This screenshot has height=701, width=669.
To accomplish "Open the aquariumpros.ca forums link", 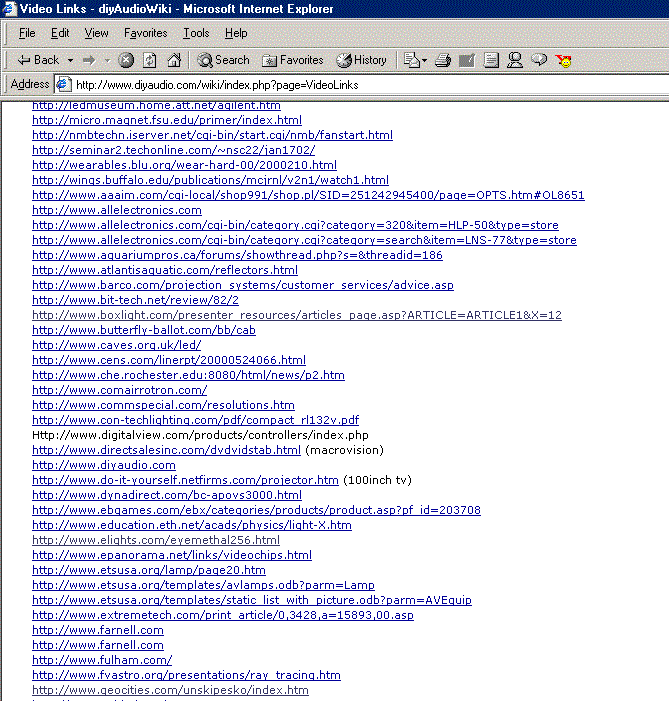I will coord(237,255).
